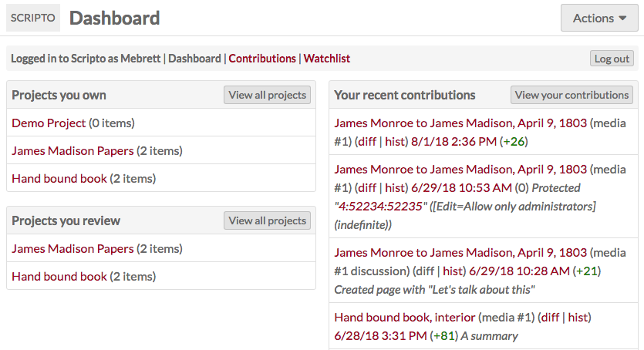Log out of Scripto
The height and width of the screenshot is (350, 644).
pos(612,59)
